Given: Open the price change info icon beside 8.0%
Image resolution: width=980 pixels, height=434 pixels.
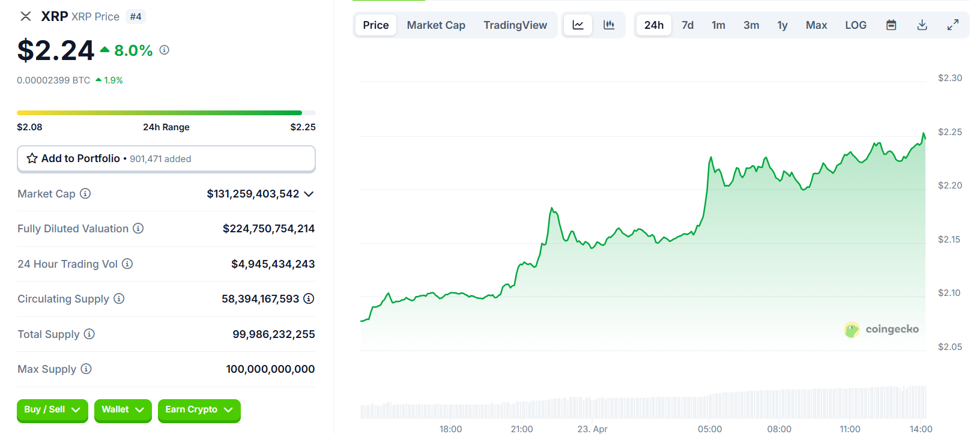Looking at the screenshot, I should click(164, 50).
